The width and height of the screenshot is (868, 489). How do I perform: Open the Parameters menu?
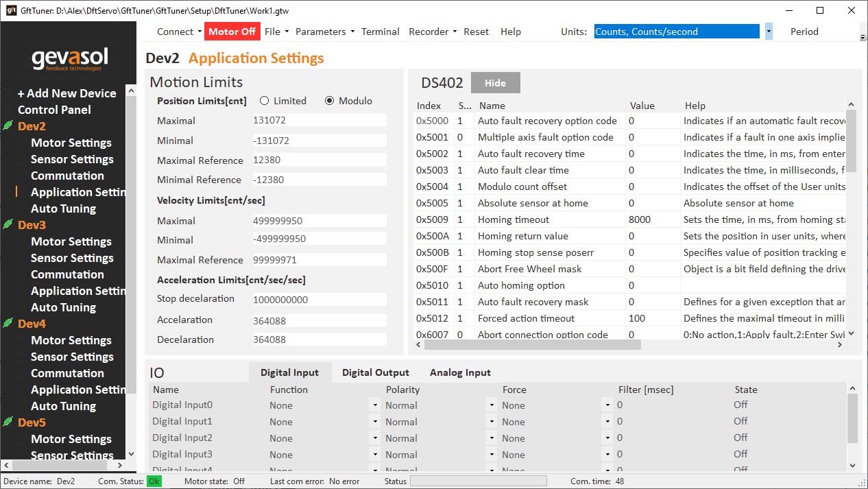tap(324, 32)
